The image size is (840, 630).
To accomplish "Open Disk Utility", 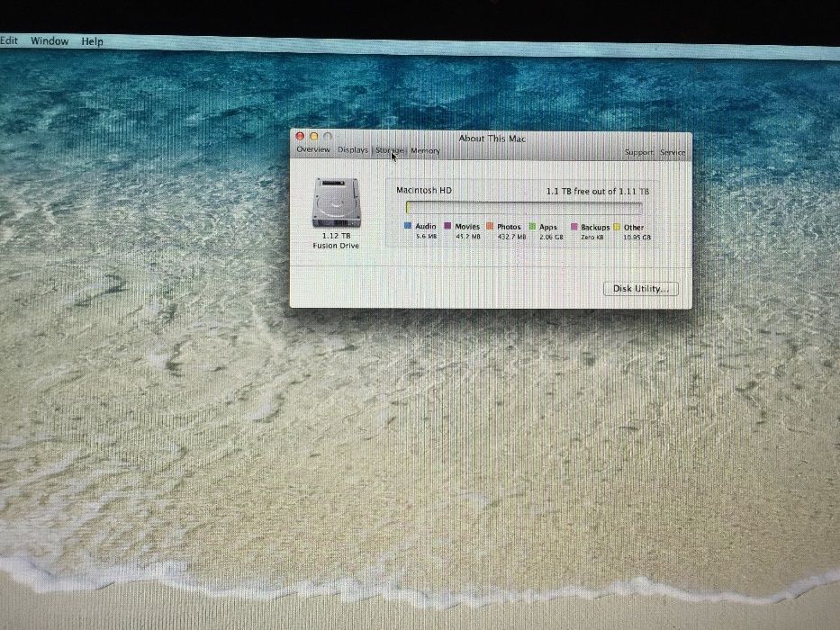I will pyautogui.click(x=641, y=289).
